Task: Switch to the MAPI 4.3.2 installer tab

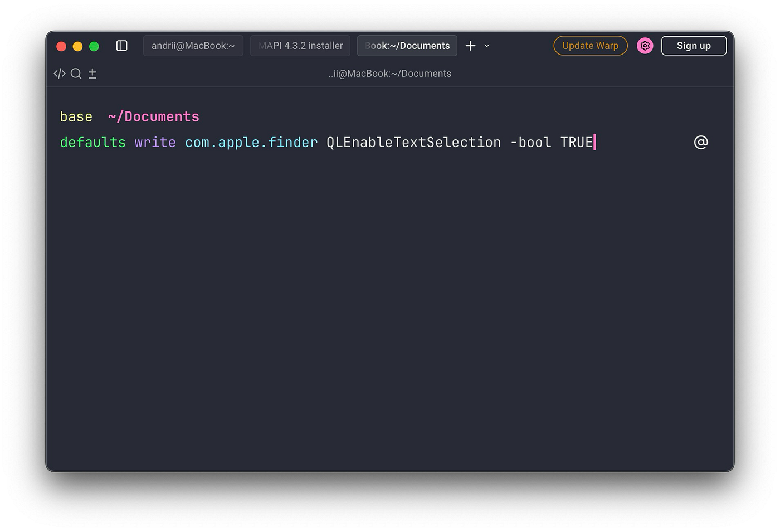Action: click(300, 46)
